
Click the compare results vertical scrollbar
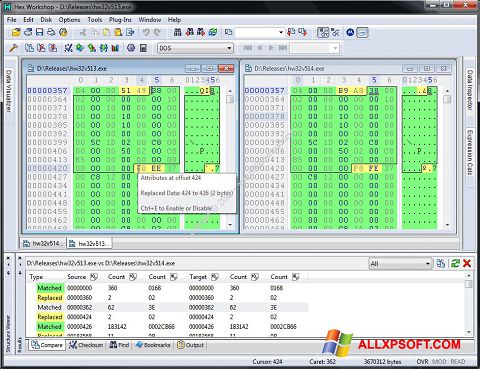point(468,304)
